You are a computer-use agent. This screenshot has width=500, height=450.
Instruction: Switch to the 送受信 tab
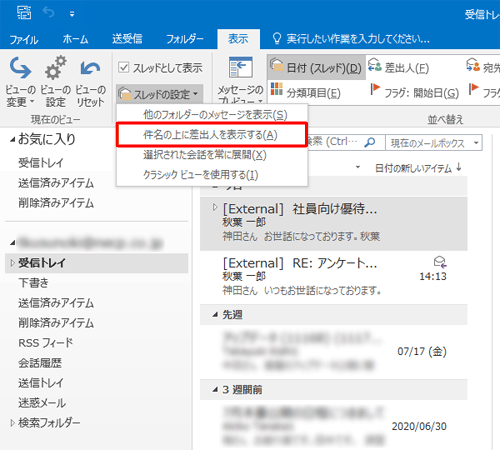(127, 39)
